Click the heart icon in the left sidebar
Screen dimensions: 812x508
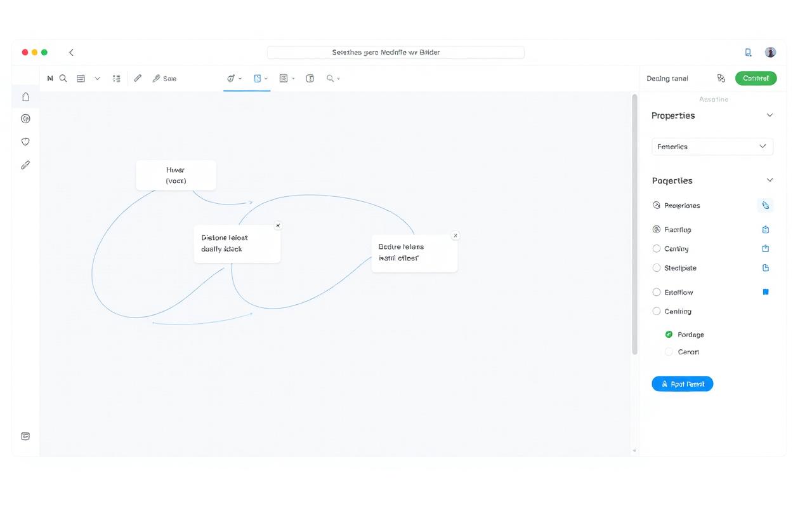pyautogui.click(x=25, y=142)
